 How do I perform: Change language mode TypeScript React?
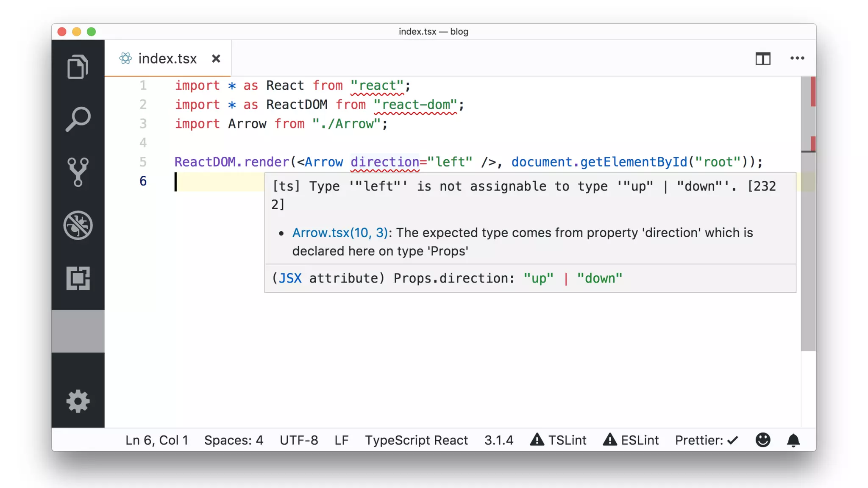pos(416,441)
